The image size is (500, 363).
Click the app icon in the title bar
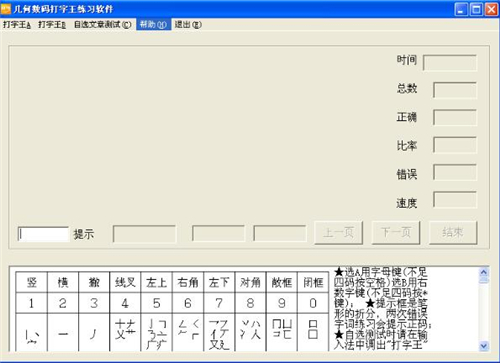[x=6, y=9]
